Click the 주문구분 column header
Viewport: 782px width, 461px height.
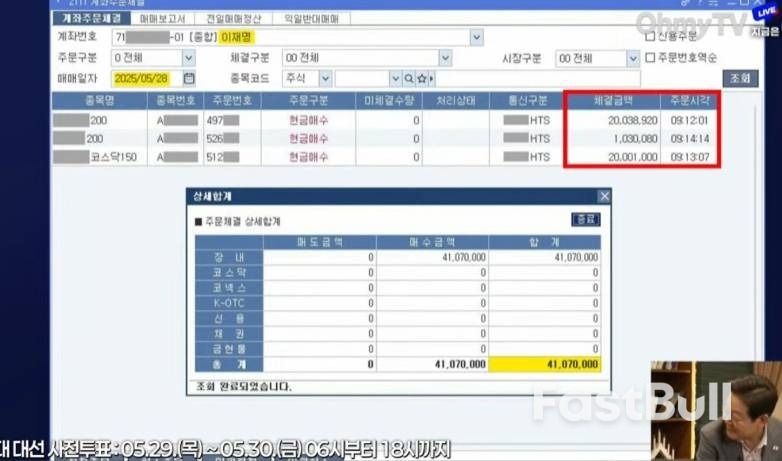click(x=309, y=101)
